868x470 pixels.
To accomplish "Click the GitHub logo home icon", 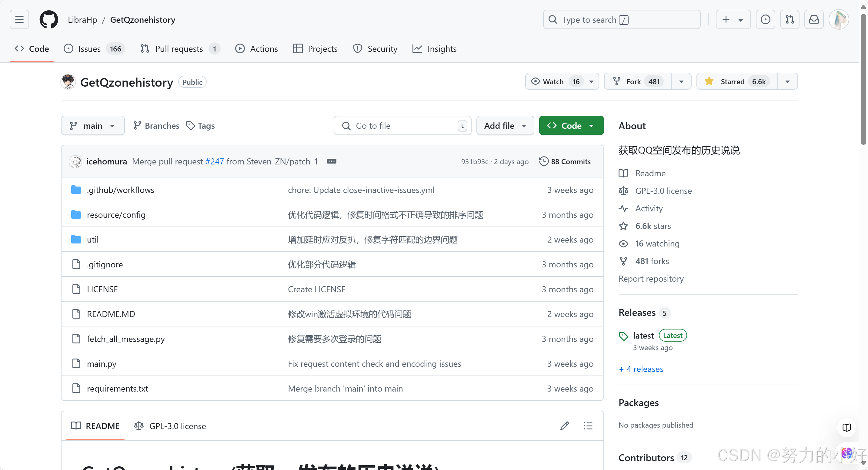I will pos(48,19).
